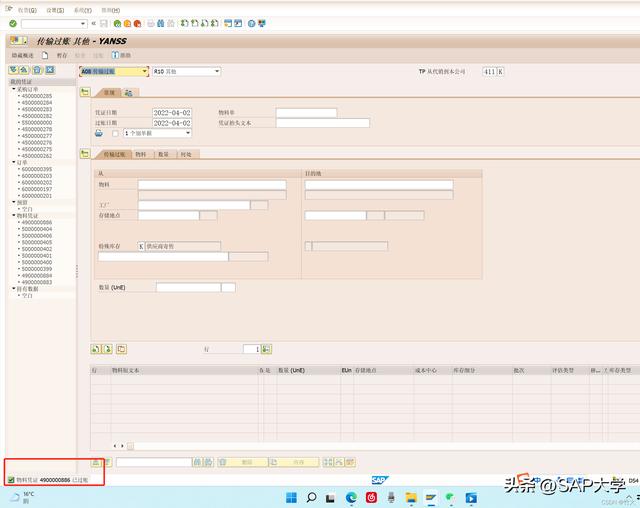Click the contents button below item table
640x508 pixels.
(294, 462)
